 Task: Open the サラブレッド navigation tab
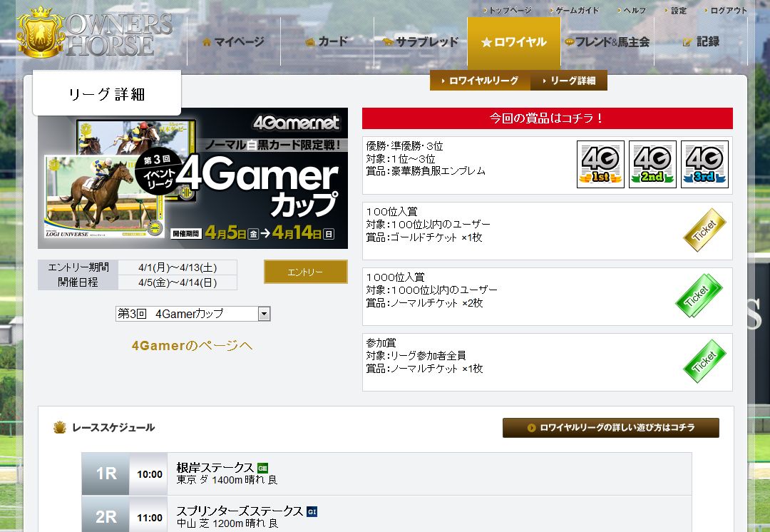coord(421,42)
